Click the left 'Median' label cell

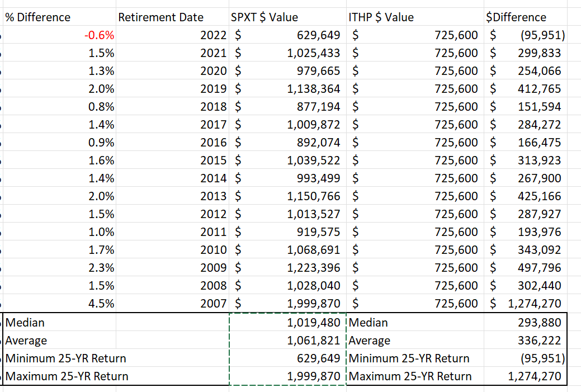[x=59, y=322]
